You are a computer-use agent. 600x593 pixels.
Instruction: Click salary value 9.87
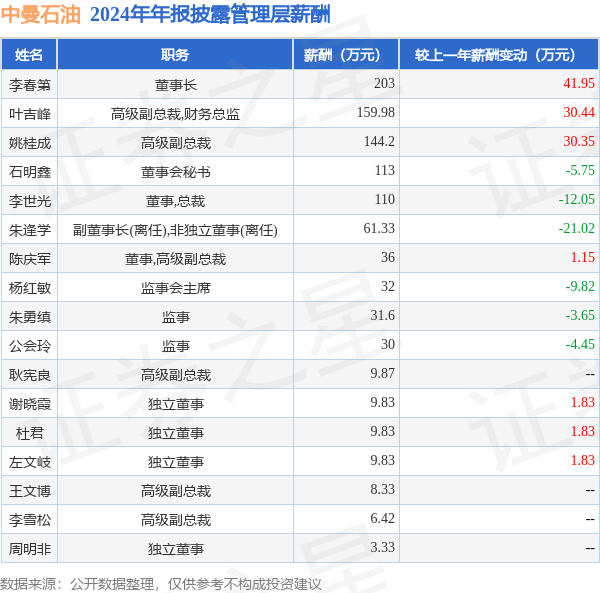click(x=383, y=373)
